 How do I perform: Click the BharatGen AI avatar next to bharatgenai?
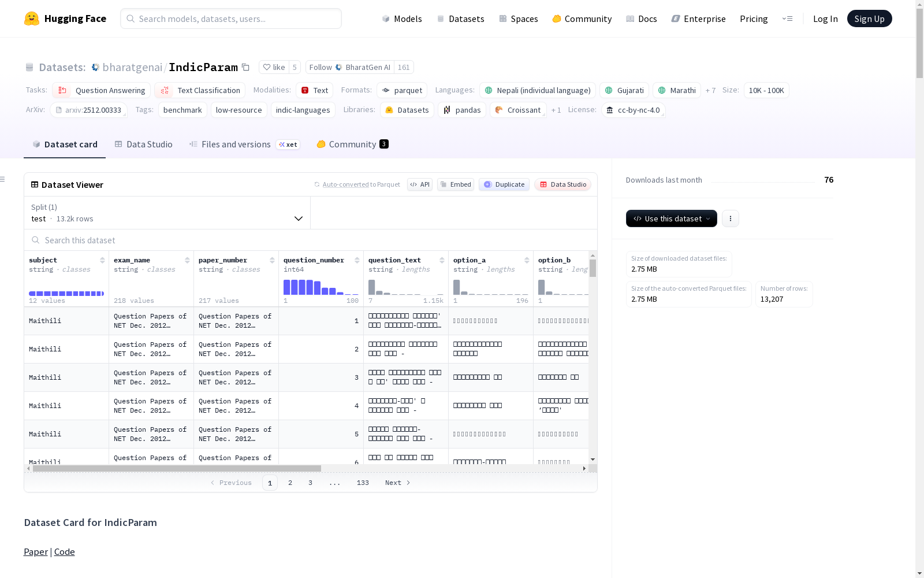tap(96, 67)
